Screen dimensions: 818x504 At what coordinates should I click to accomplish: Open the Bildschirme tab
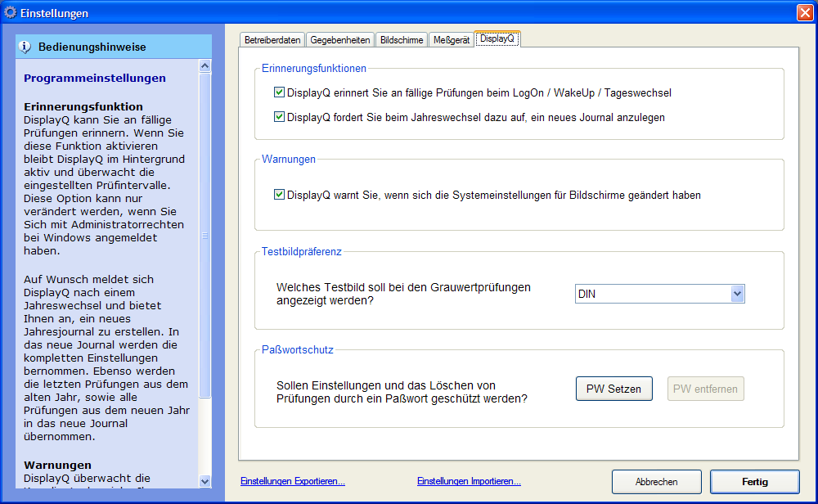pos(402,40)
